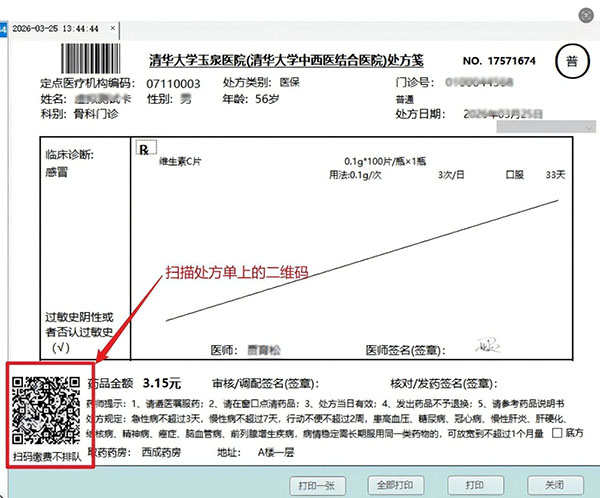Click the 扫码缴费不排队 label under QR code

point(46,457)
